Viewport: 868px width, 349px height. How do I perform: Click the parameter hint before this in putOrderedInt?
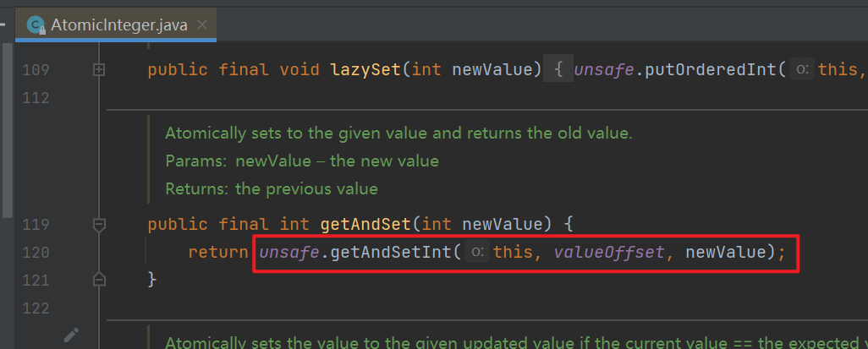802,69
